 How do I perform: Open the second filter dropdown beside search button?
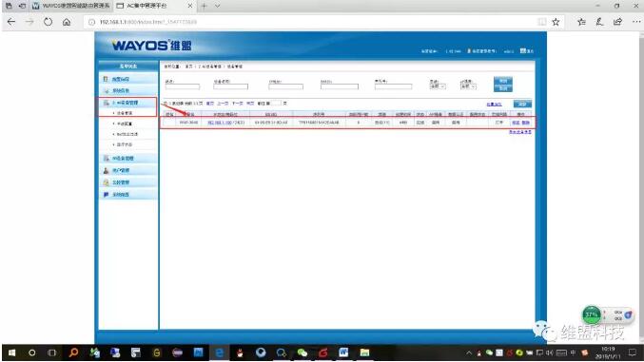pyautogui.click(x=468, y=86)
